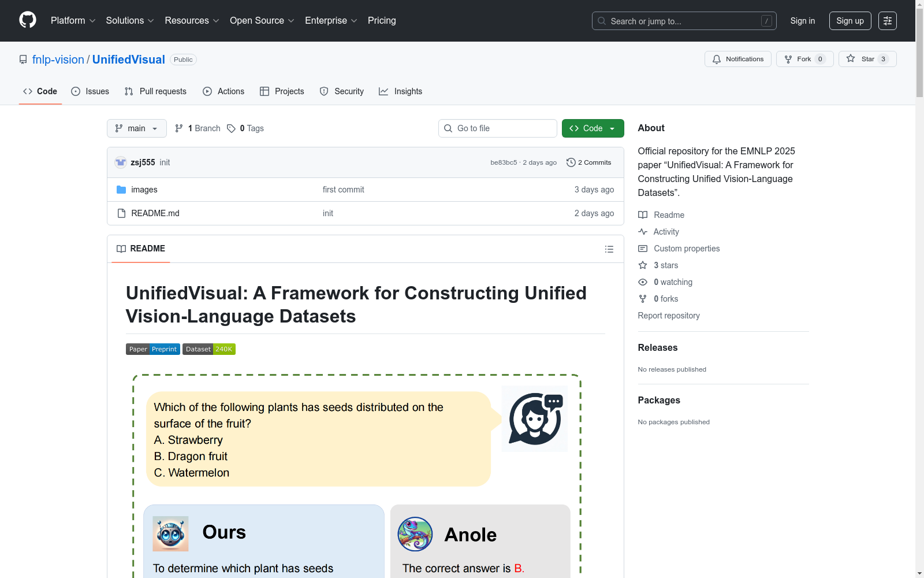Open the Pricing page
924x578 pixels.
pos(382,21)
